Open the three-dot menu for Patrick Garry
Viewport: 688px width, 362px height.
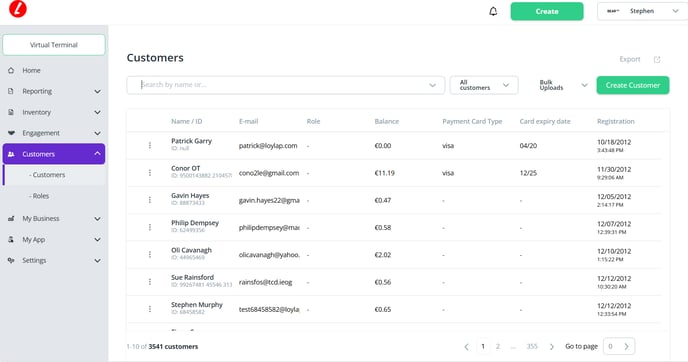[x=150, y=145]
